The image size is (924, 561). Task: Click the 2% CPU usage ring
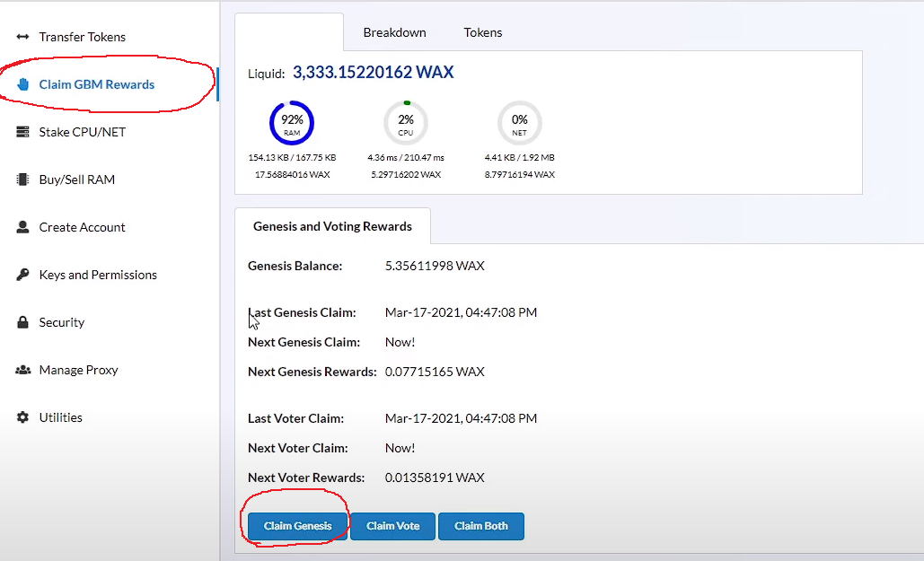[406, 123]
